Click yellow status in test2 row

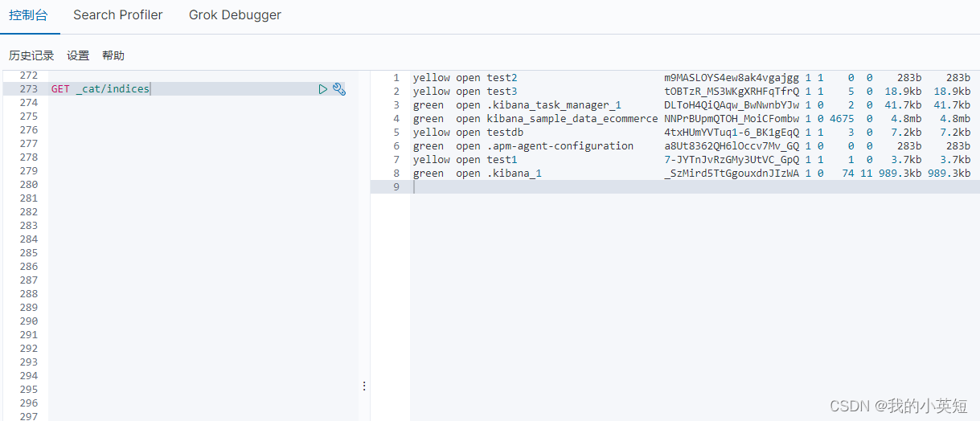[432, 78]
